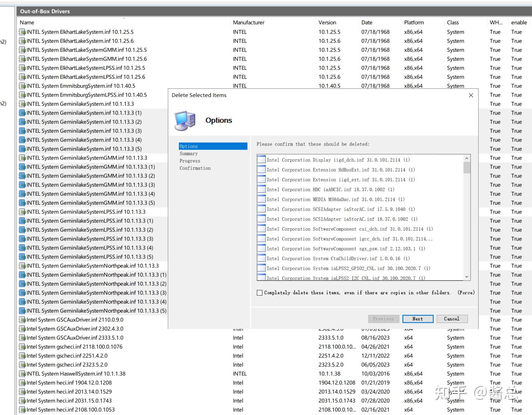
Task: Enable the Completely delete these items checkbox
Action: (x=259, y=293)
